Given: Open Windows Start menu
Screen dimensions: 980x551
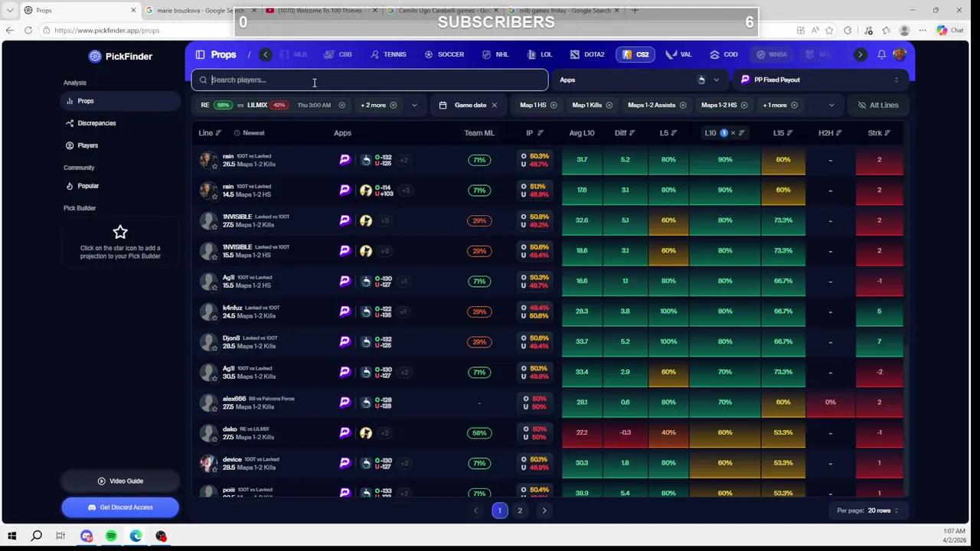Looking at the screenshot, I should tap(11, 536).
